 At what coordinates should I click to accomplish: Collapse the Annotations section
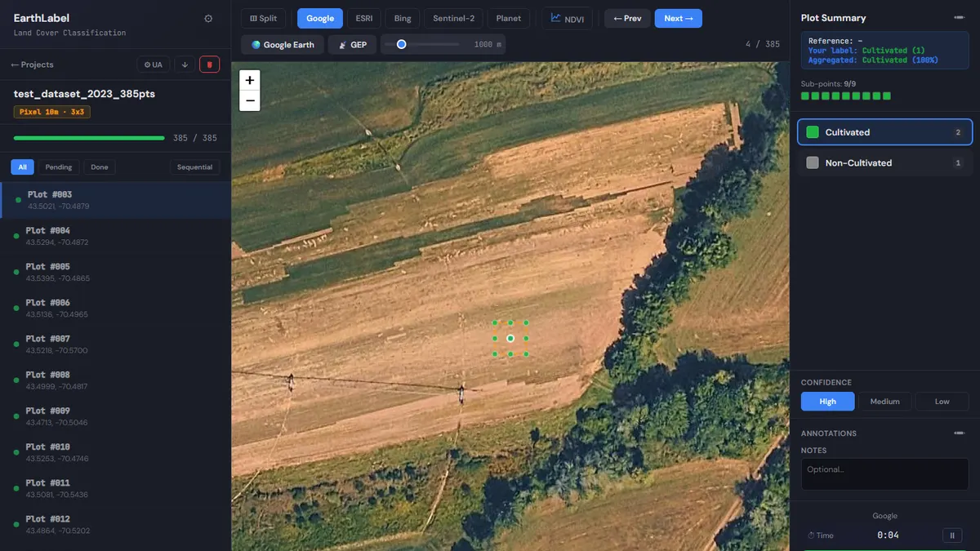pos(959,433)
